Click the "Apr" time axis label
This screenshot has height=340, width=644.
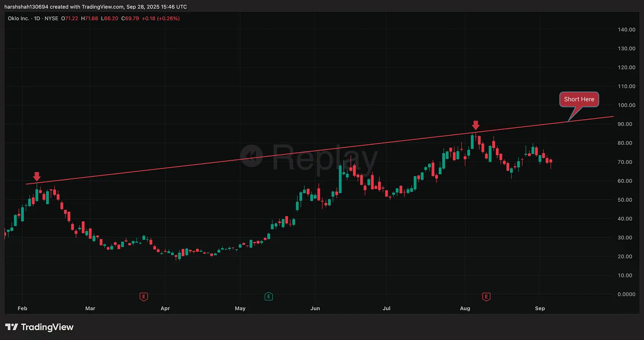[165, 308]
